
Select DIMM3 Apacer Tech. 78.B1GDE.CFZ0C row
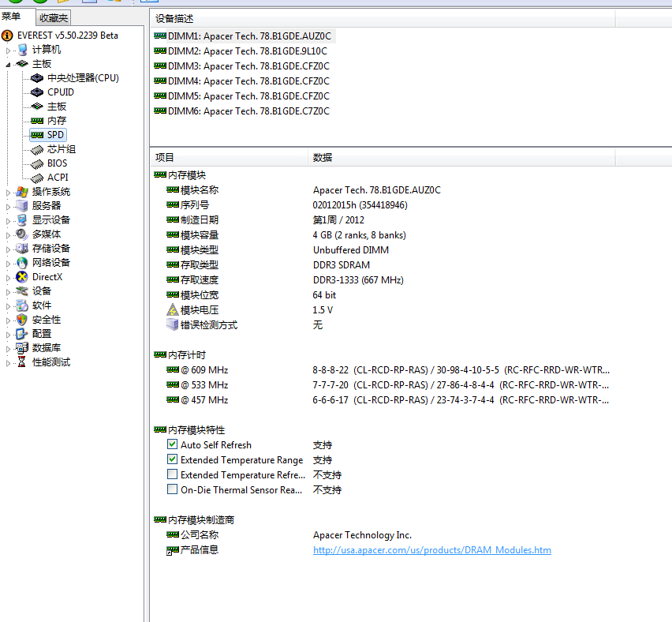[x=242, y=66]
